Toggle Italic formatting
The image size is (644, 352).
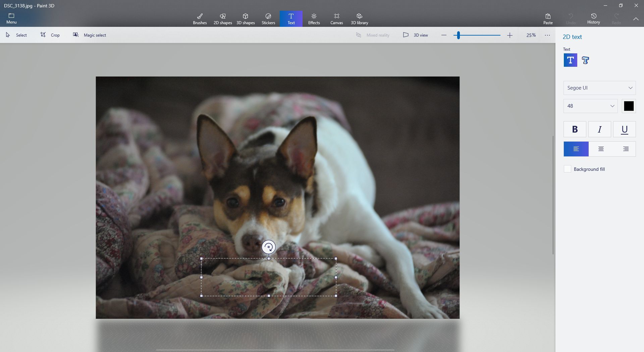click(x=599, y=129)
